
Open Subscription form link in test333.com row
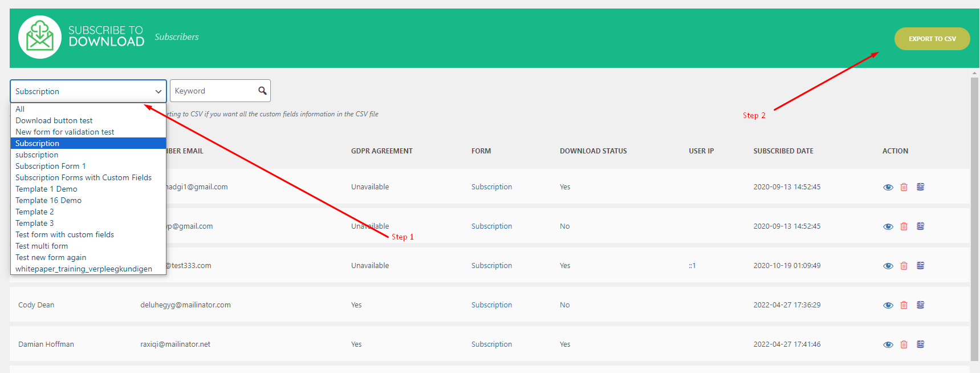click(491, 266)
